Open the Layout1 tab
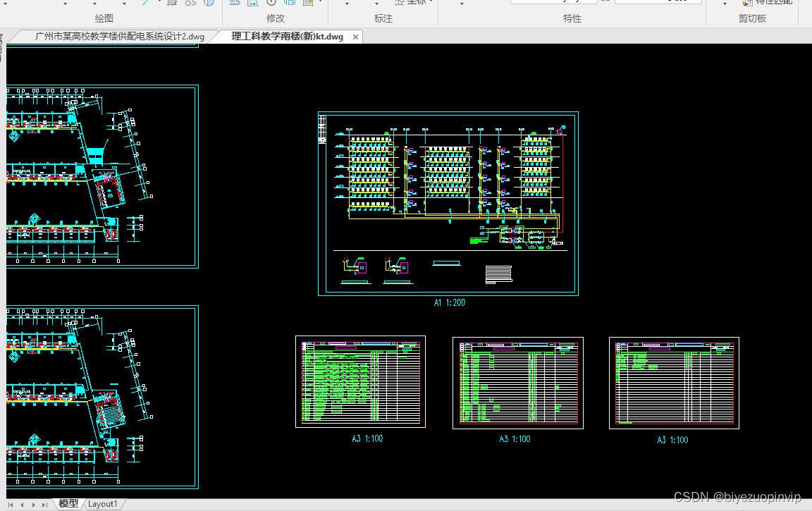The height and width of the screenshot is (511, 812). 102,504
